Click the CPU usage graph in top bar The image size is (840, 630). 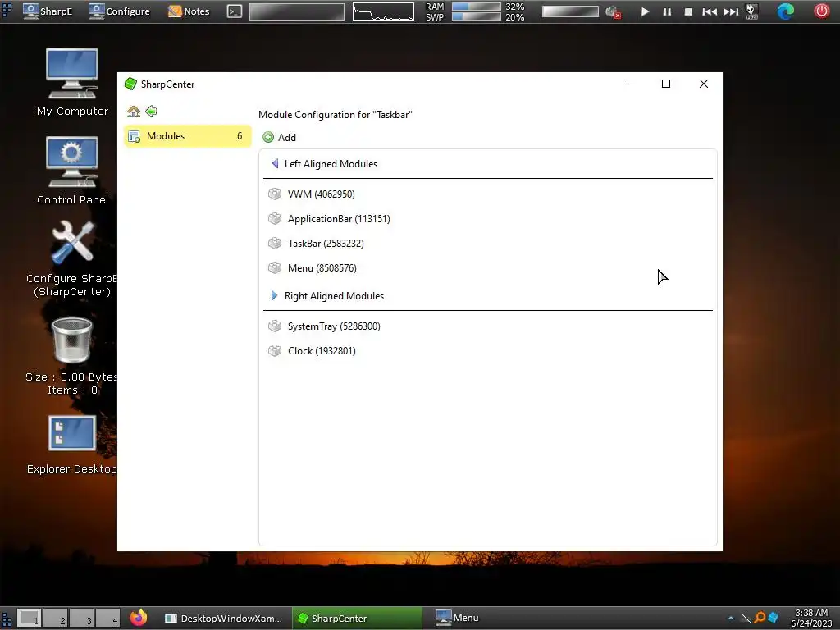[x=384, y=11]
